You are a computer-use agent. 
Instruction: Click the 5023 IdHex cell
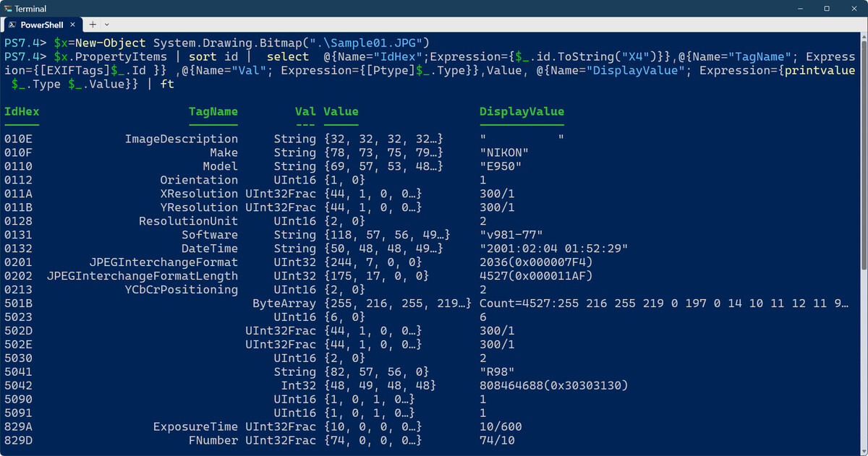(x=18, y=317)
